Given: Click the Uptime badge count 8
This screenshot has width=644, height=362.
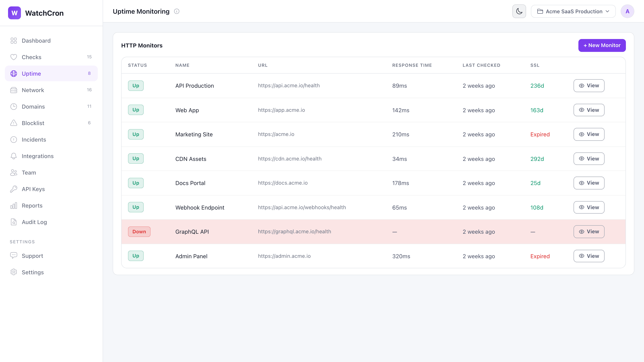Looking at the screenshot, I should click(89, 73).
